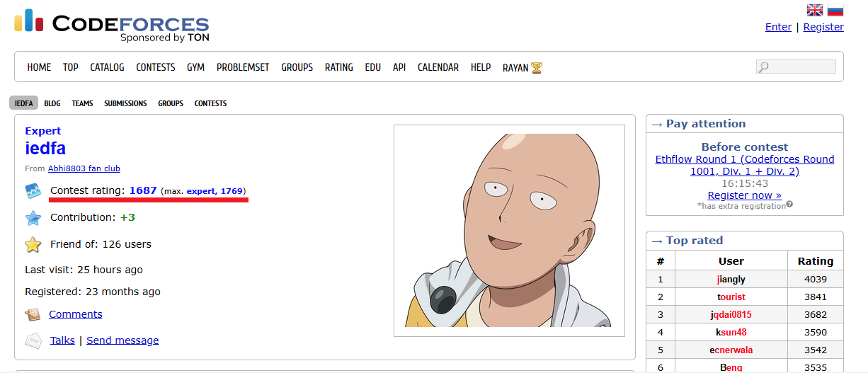
Task: Click the Last visit: 25 hours ago text
Action: [x=84, y=270]
